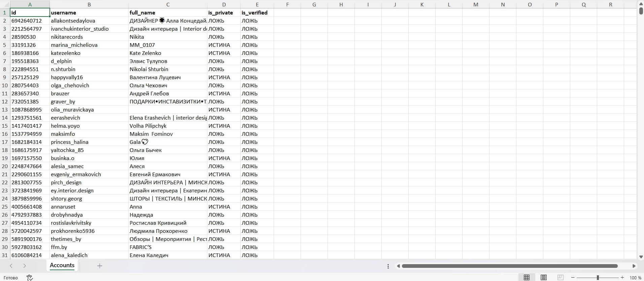The image size is (644, 281).
Task: Click the three-dot tab bar splitter handle
Action: 388,266
